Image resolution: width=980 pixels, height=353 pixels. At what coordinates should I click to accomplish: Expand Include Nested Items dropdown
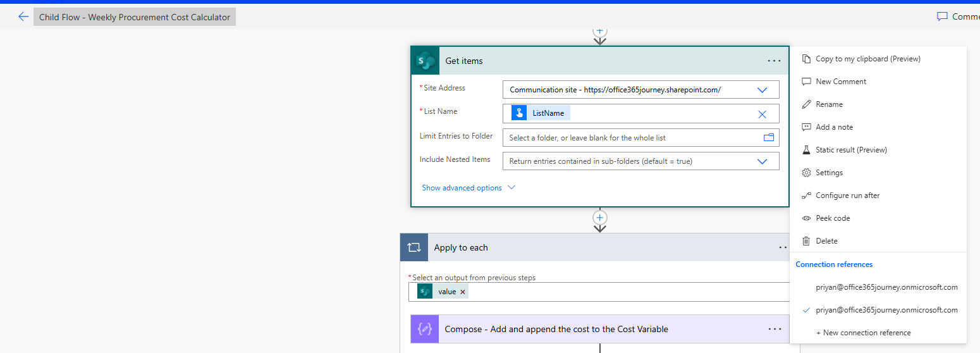[x=762, y=161]
